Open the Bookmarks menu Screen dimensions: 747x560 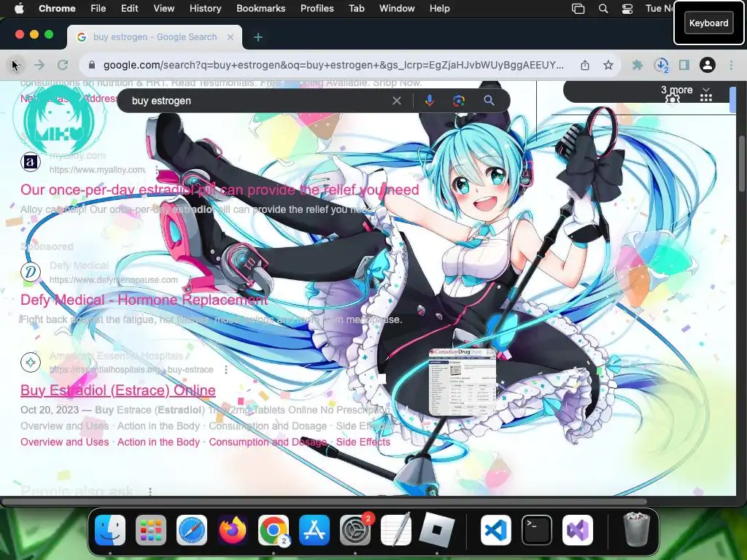pyautogui.click(x=260, y=9)
